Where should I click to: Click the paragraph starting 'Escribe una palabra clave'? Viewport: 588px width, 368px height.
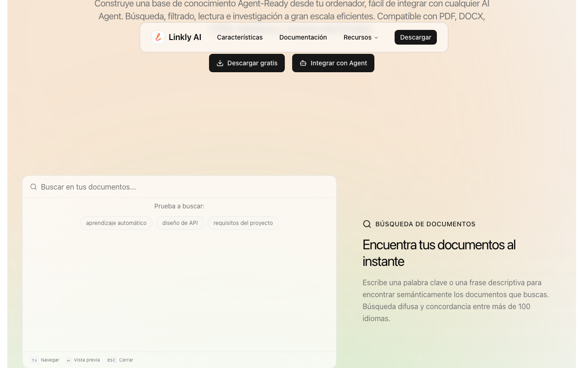(x=456, y=300)
